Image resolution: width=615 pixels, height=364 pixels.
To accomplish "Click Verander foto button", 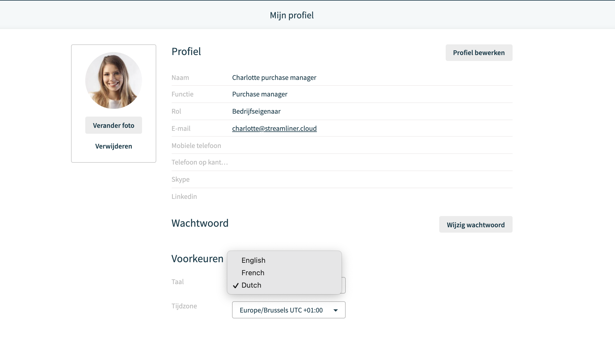I will click(x=114, y=125).
